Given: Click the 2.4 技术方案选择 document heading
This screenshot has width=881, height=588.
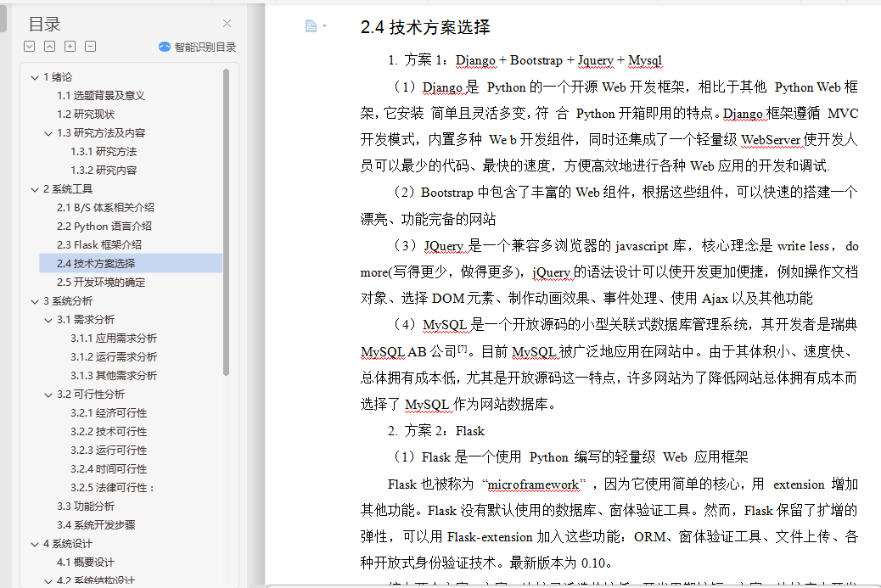Looking at the screenshot, I should tap(425, 27).
